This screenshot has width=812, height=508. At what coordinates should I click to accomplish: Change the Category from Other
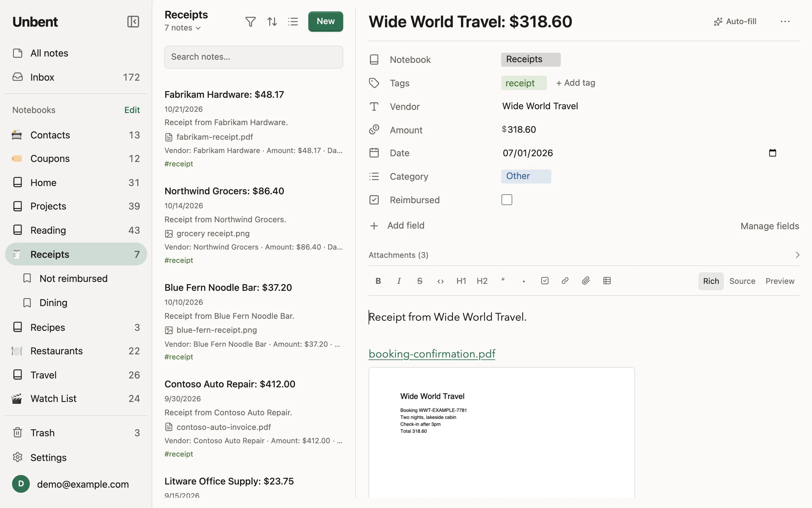(x=526, y=177)
